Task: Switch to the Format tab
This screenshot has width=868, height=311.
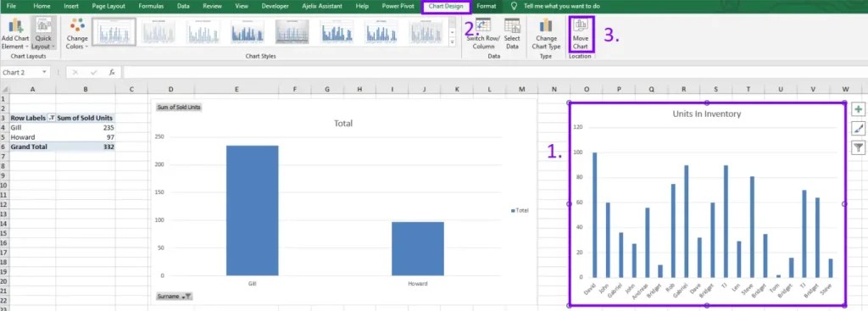Action: point(486,6)
